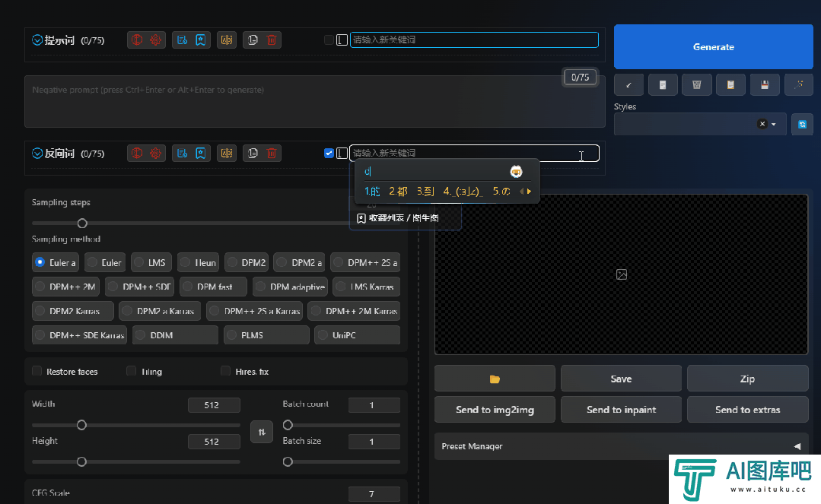Screen dimensions: 821x504
Task: Choose IME candidate 3.到
Action: pyautogui.click(x=425, y=192)
